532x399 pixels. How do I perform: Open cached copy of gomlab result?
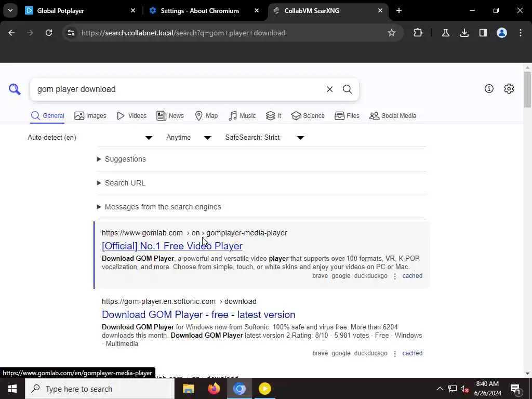point(412,276)
